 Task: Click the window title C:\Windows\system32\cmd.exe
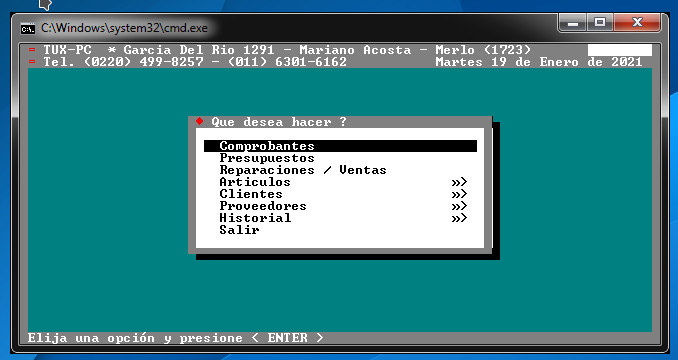(x=125, y=28)
